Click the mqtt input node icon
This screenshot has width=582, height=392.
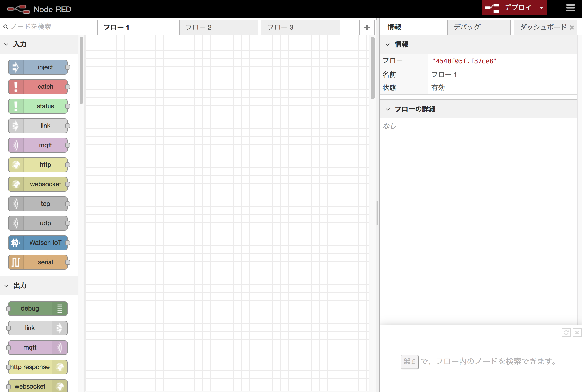coord(15,145)
